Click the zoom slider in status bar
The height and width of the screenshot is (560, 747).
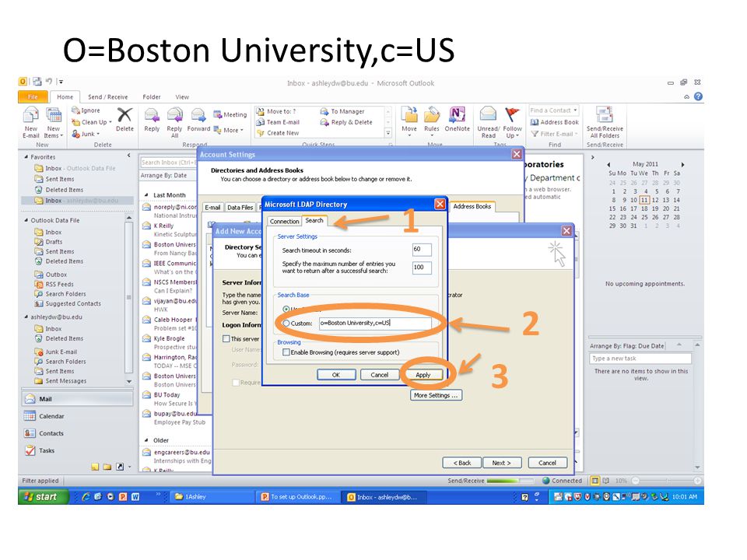[x=667, y=481]
